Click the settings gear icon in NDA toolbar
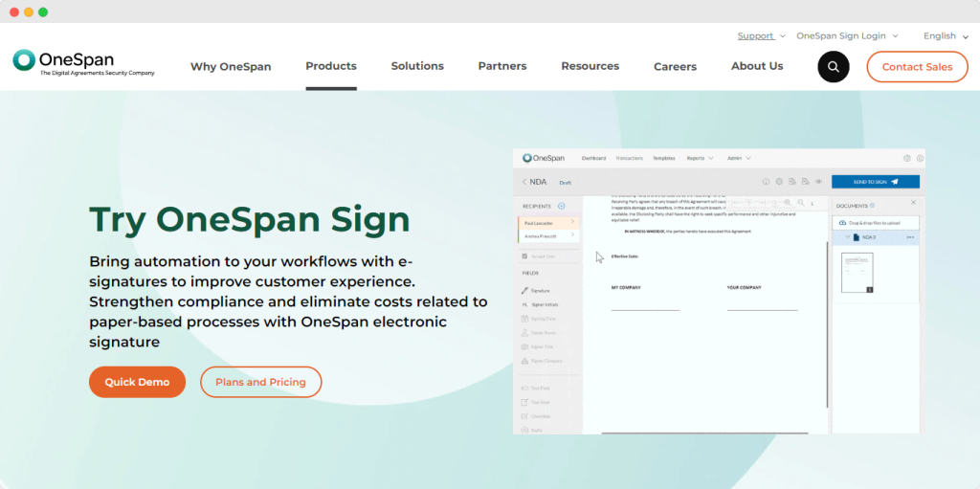 pyautogui.click(x=779, y=182)
